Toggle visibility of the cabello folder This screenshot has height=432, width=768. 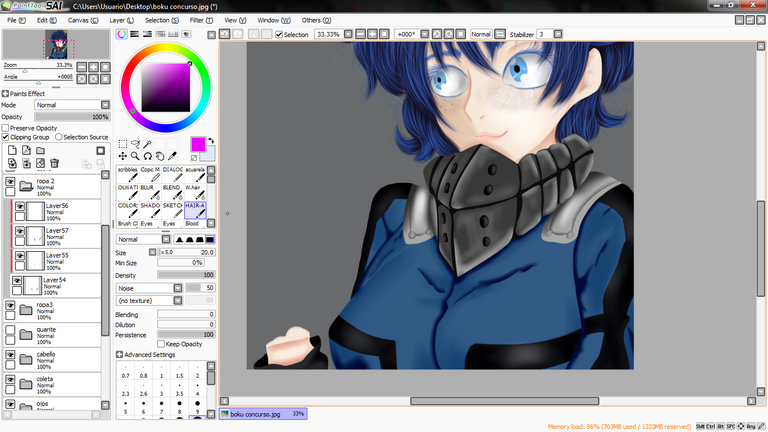(10, 355)
